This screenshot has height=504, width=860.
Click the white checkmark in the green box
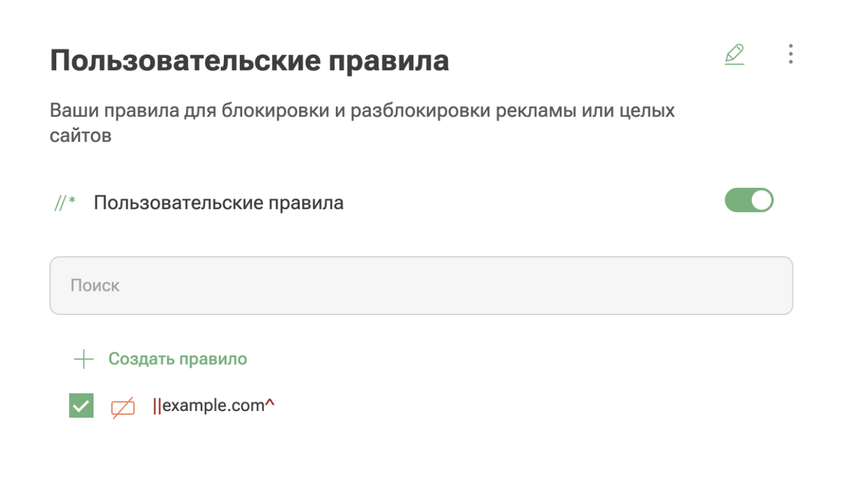pyautogui.click(x=81, y=407)
